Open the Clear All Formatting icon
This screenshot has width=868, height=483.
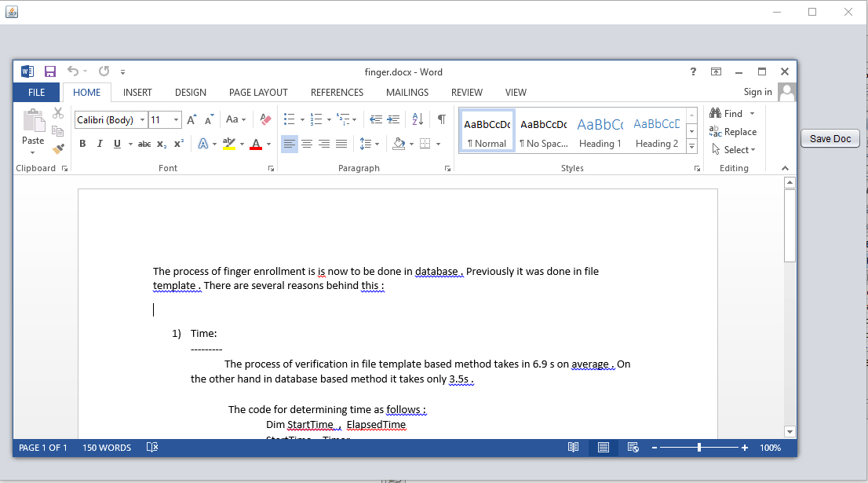(x=264, y=119)
